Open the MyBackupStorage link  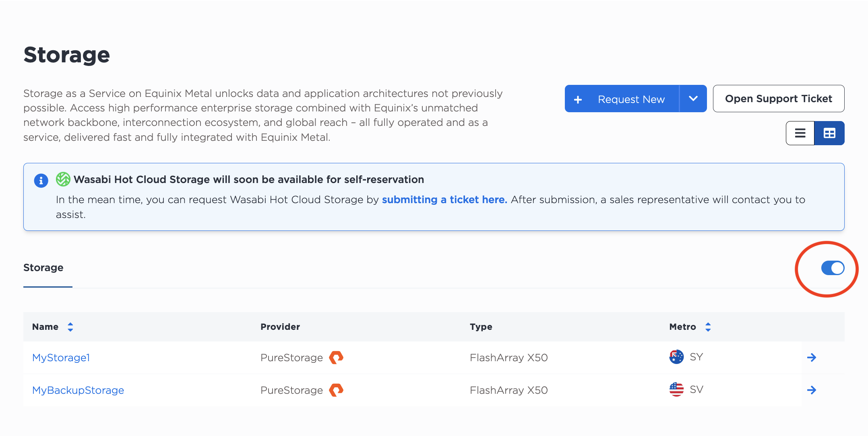[x=78, y=390]
